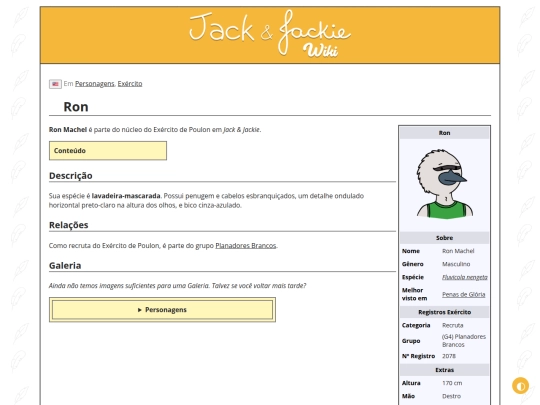Open the Penas de Glória link

464,294
